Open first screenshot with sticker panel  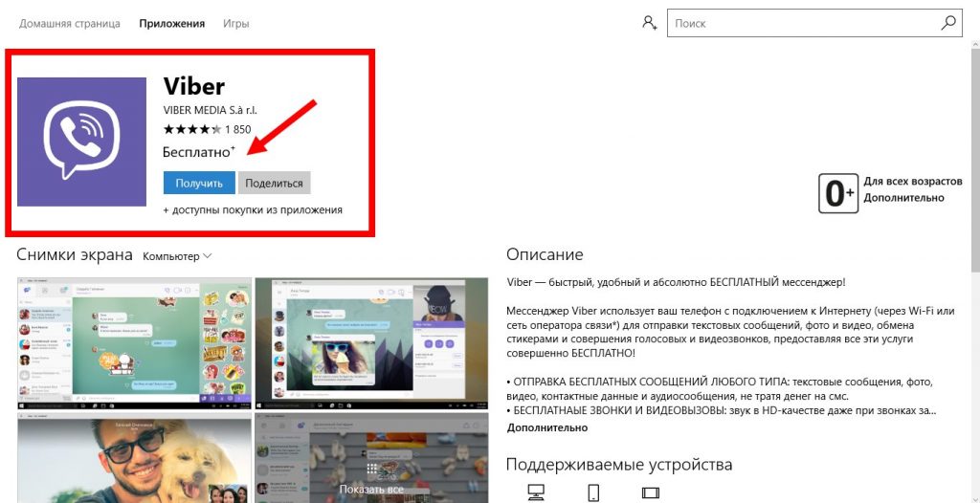tap(134, 343)
